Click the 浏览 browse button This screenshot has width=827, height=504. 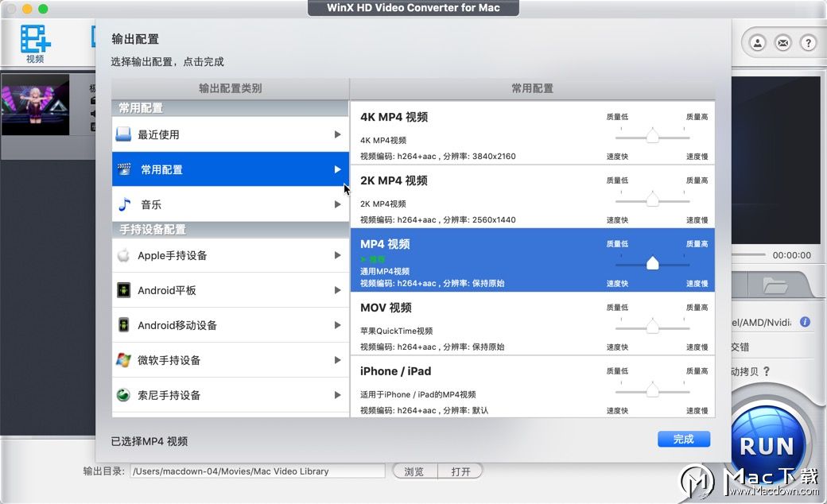coord(414,471)
